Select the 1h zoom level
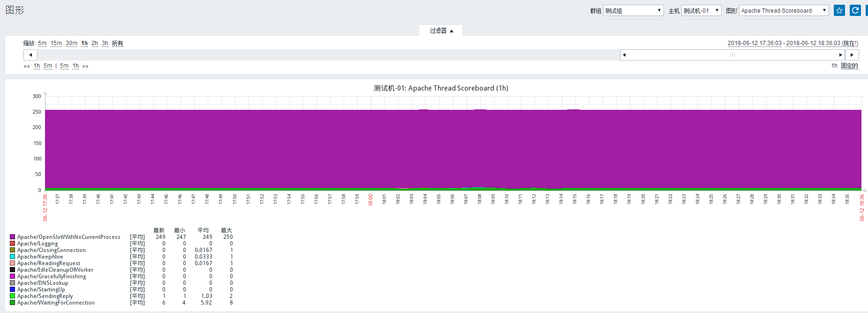 point(84,43)
